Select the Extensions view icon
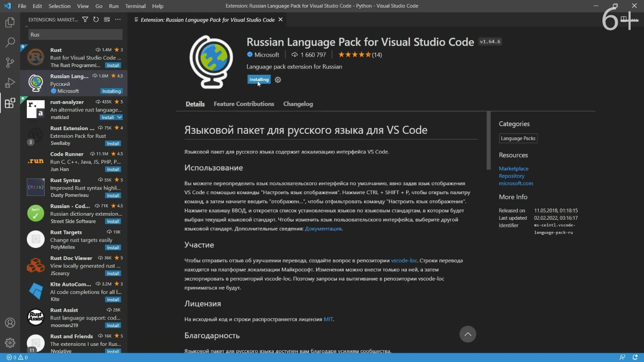The height and width of the screenshot is (362, 644). point(10,103)
